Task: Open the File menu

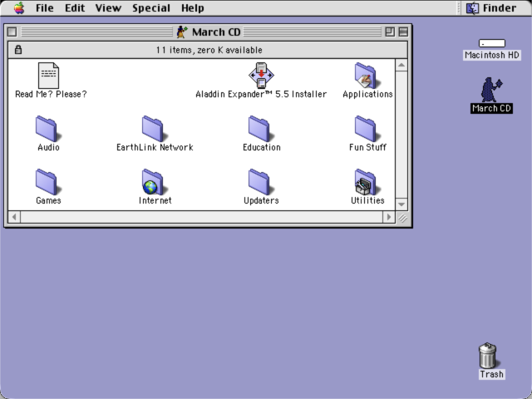Action: pyautogui.click(x=44, y=7)
